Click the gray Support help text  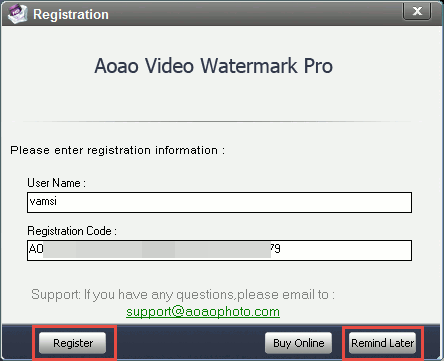(x=183, y=295)
